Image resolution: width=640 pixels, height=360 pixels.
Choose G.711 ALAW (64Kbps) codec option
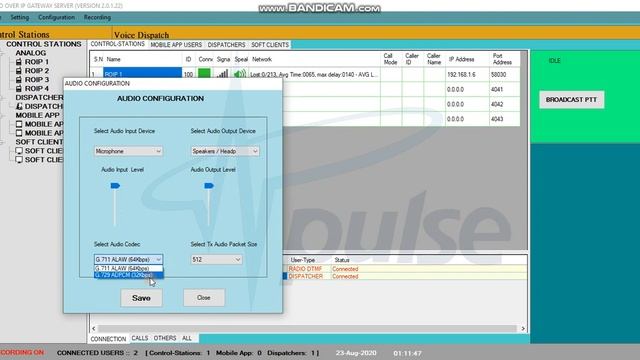[x=129, y=269]
